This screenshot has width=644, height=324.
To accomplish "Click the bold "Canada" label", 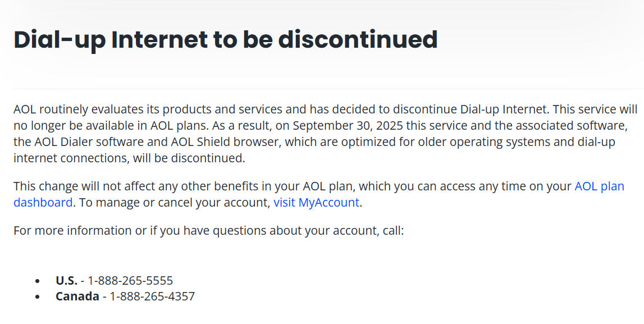I will pos(77,296).
